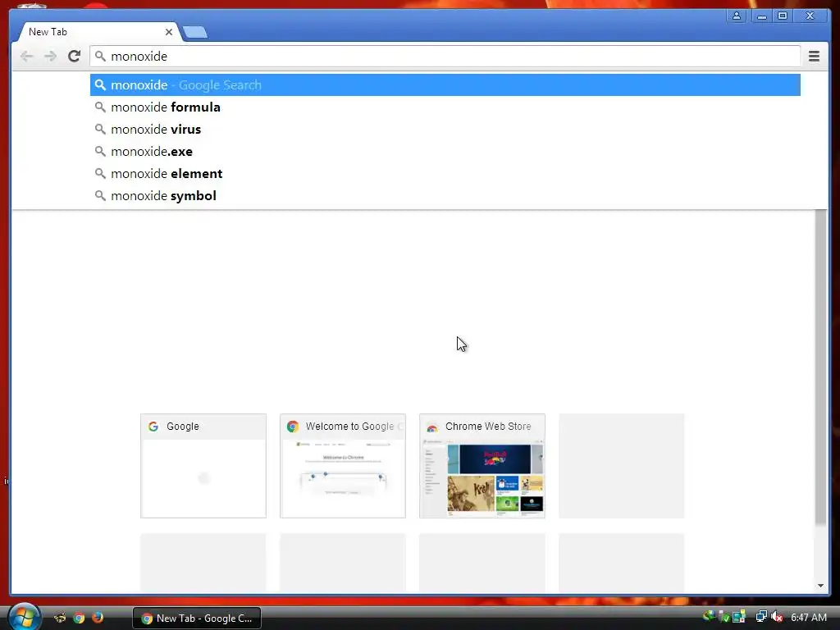Click the browser forward arrow

point(50,57)
